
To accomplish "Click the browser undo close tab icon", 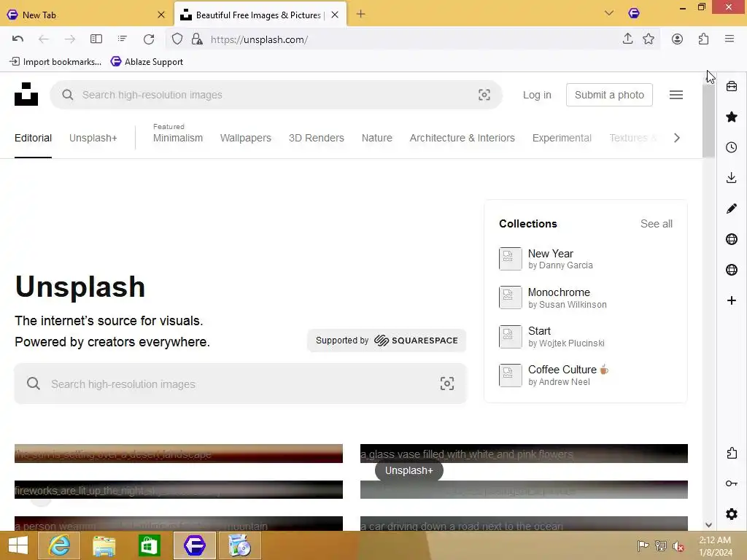I will (x=18, y=39).
